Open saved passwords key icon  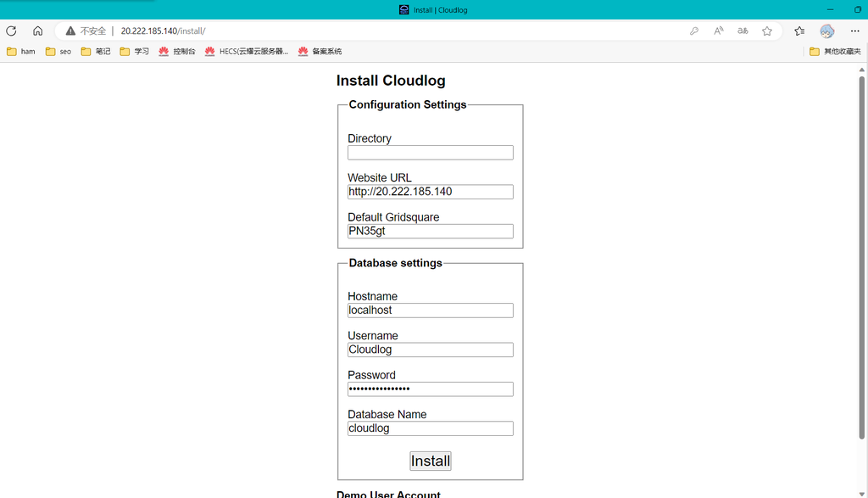coord(694,31)
